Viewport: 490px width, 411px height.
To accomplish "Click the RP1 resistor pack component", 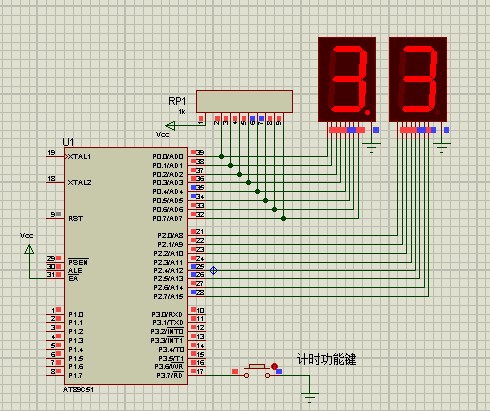I will coord(244,101).
